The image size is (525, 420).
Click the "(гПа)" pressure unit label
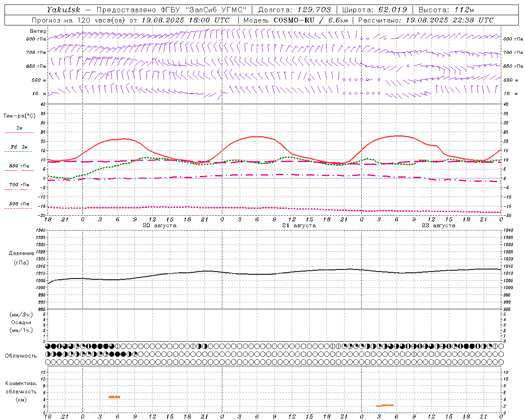(x=21, y=262)
